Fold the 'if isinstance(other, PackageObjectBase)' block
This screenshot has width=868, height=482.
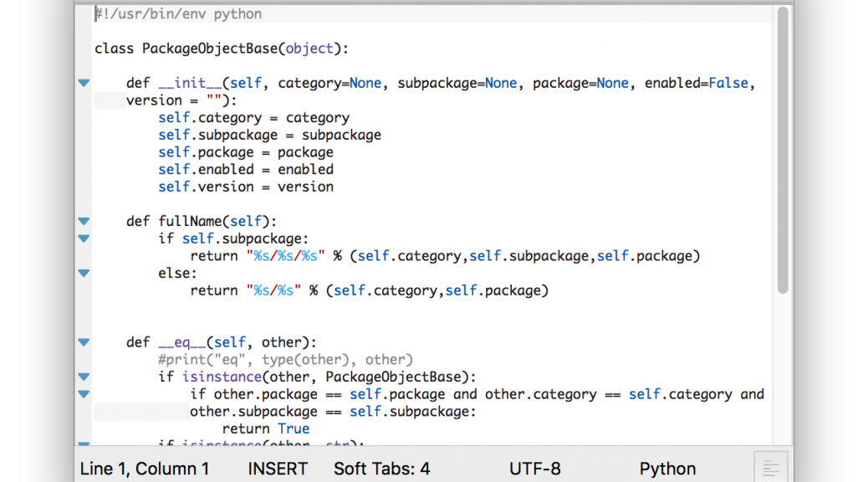point(84,377)
